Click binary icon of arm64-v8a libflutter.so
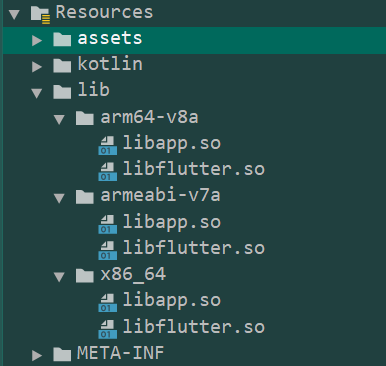Image resolution: width=386 pixels, height=366 pixels. coord(108,172)
